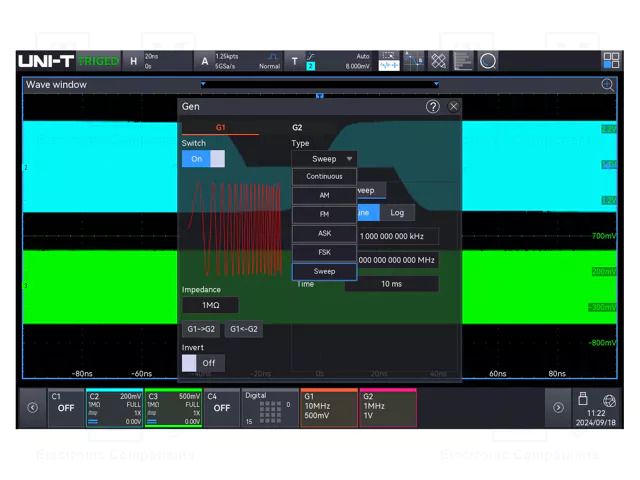Click the magnifier icon in Wave window
The width and height of the screenshot is (640, 480).
(607, 85)
